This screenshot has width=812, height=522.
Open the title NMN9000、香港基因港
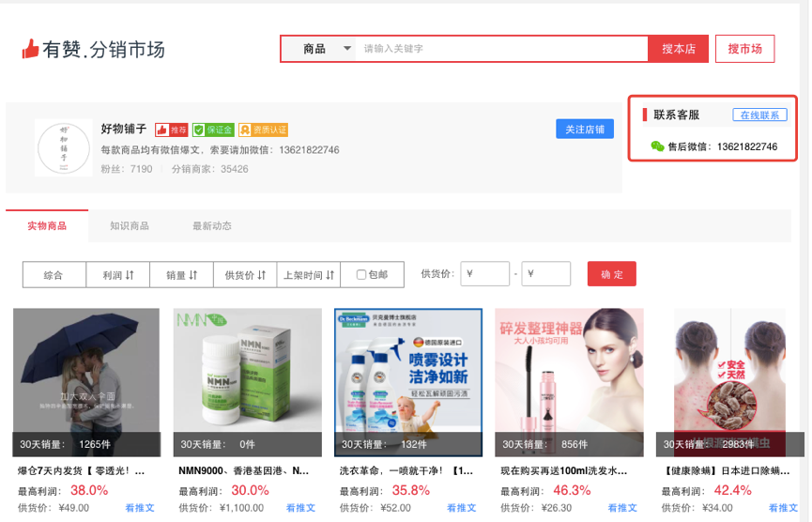(x=243, y=471)
